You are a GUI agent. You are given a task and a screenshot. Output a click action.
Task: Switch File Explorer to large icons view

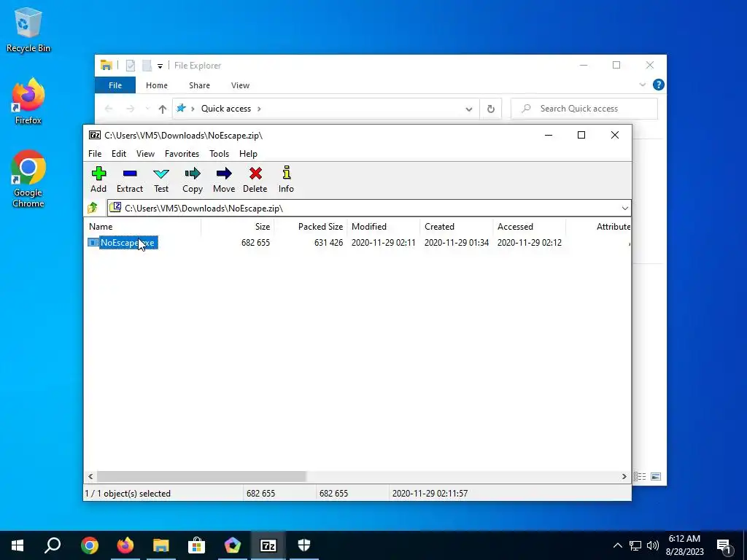[656, 476]
